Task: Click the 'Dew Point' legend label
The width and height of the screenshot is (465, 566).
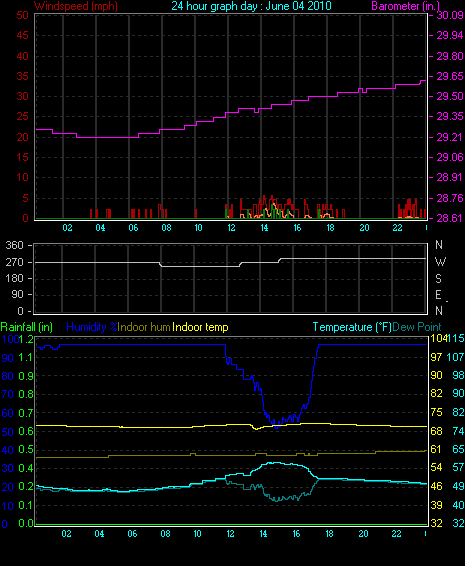Action: point(417,327)
